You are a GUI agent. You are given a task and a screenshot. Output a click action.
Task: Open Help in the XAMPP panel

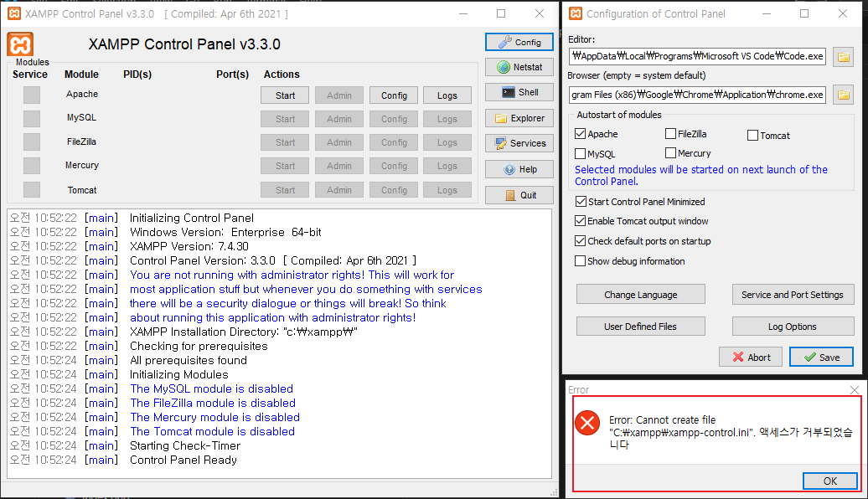[x=519, y=169]
